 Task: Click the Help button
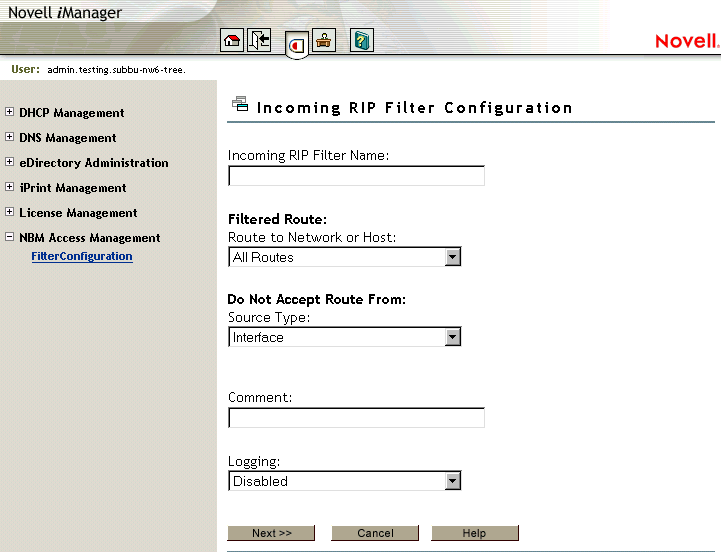[475, 533]
